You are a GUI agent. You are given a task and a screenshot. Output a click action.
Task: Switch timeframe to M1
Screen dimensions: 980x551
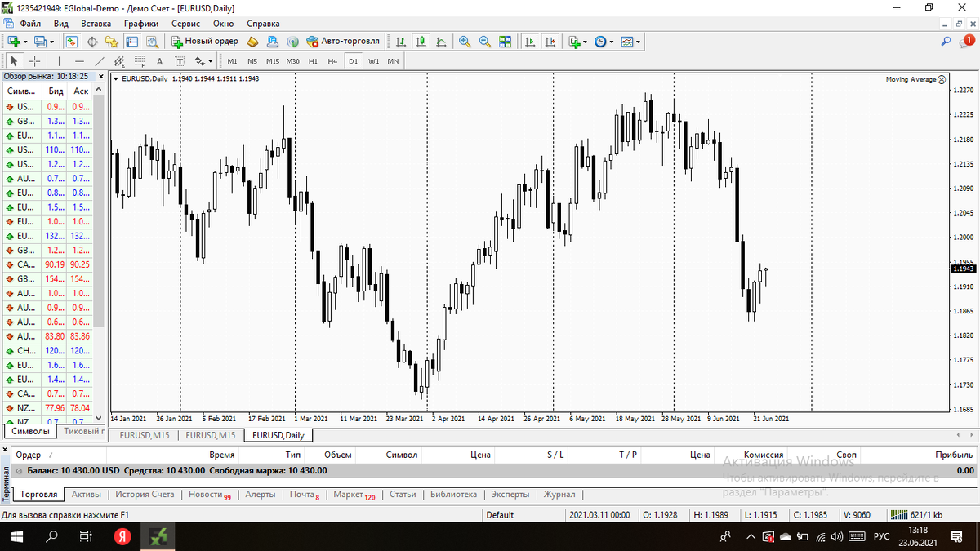[x=233, y=61]
